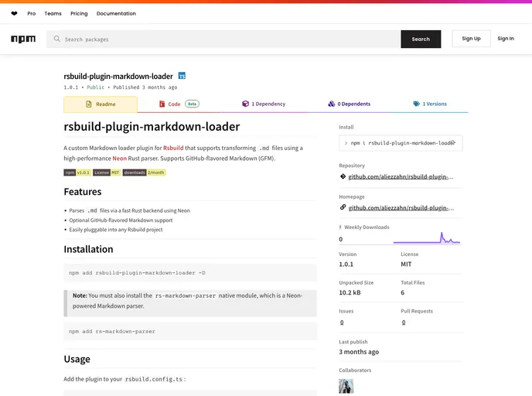
Task: Click the magnifier icon in search bar
Action: 57,39
